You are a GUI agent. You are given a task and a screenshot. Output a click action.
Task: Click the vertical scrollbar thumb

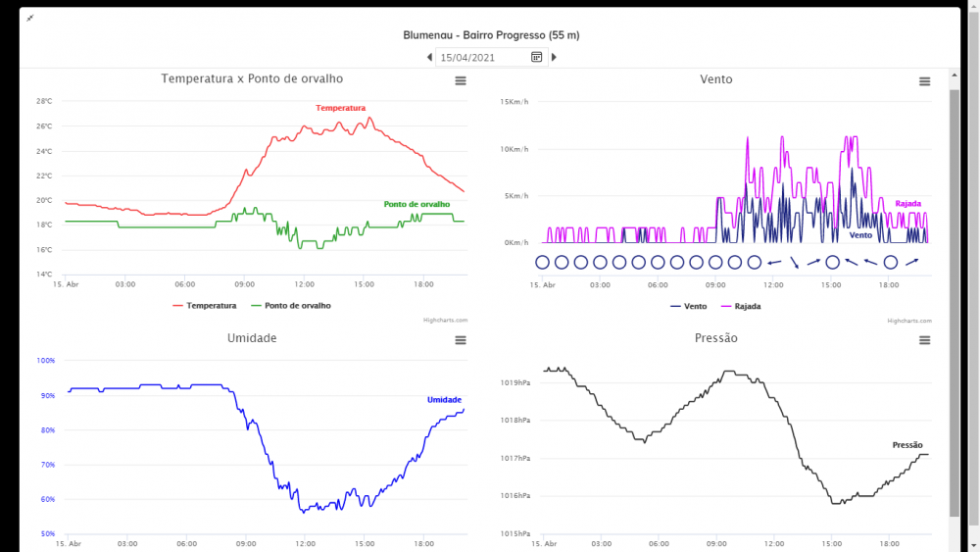(x=955, y=294)
